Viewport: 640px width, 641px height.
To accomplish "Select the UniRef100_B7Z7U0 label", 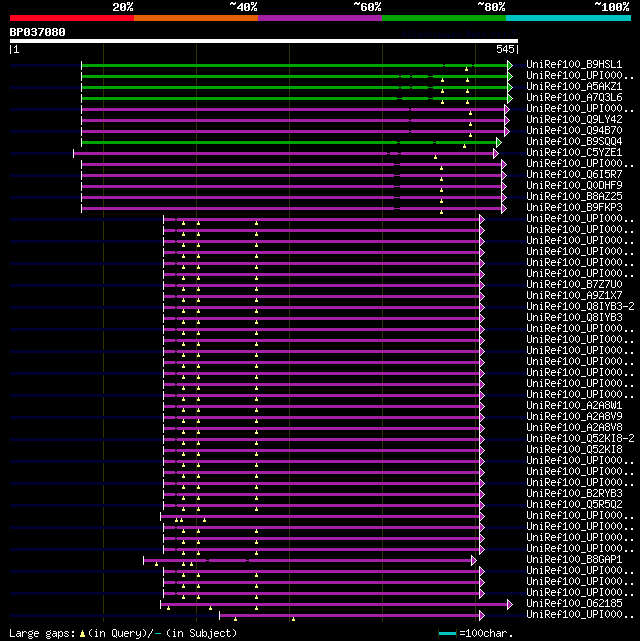I will (574, 284).
